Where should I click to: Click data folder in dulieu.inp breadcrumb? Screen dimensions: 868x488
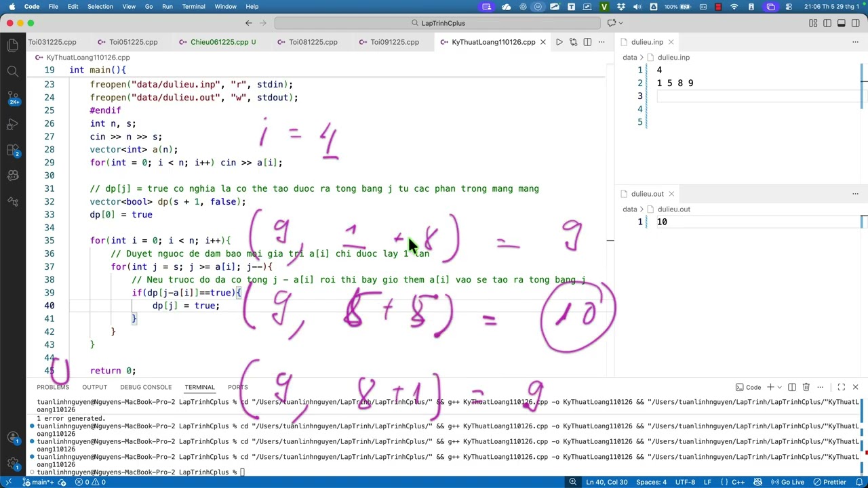coord(630,58)
